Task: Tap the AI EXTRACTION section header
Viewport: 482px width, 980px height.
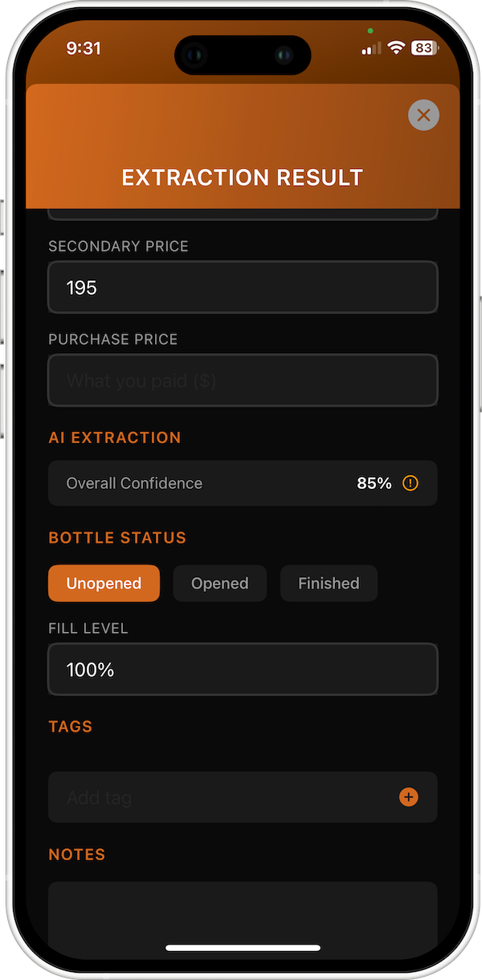Action: click(x=115, y=437)
